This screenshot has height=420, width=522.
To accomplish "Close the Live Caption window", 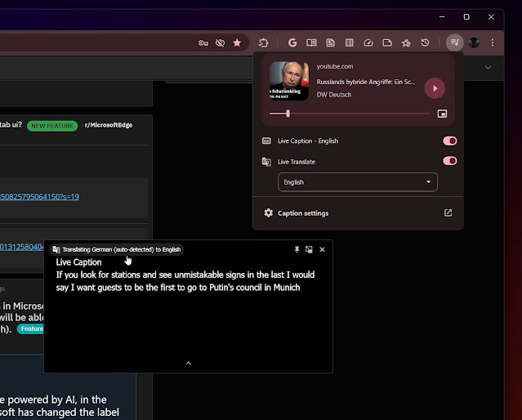I will coord(322,249).
